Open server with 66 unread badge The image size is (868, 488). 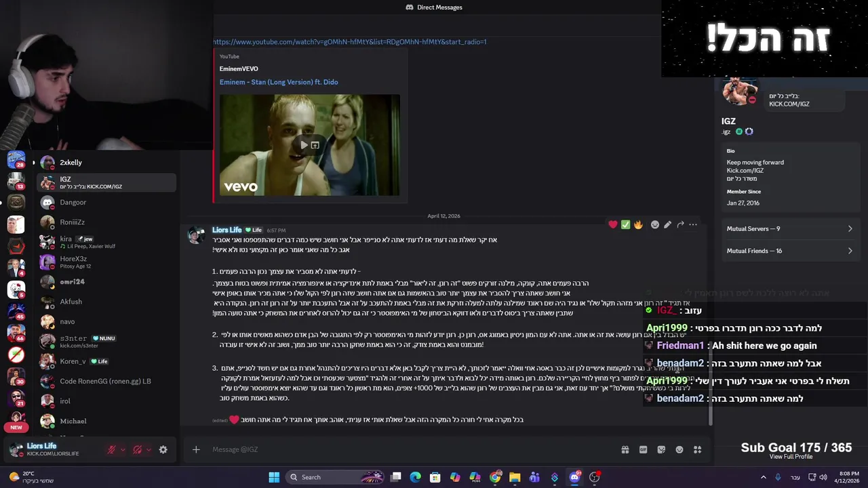coord(16,333)
